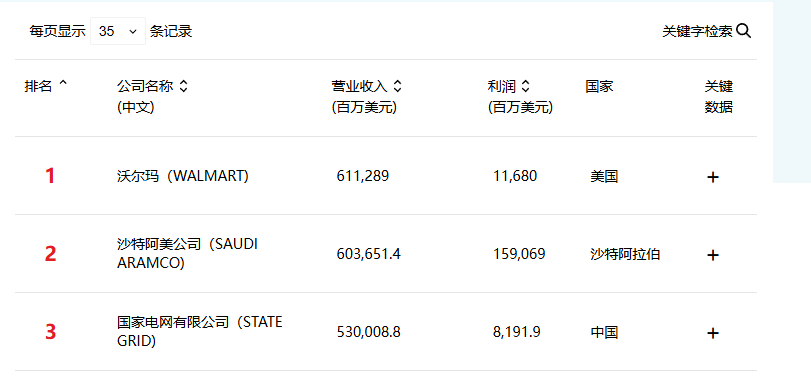Click rank number 1 in red
This screenshot has width=811, height=379.
click(x=50, y=176)
